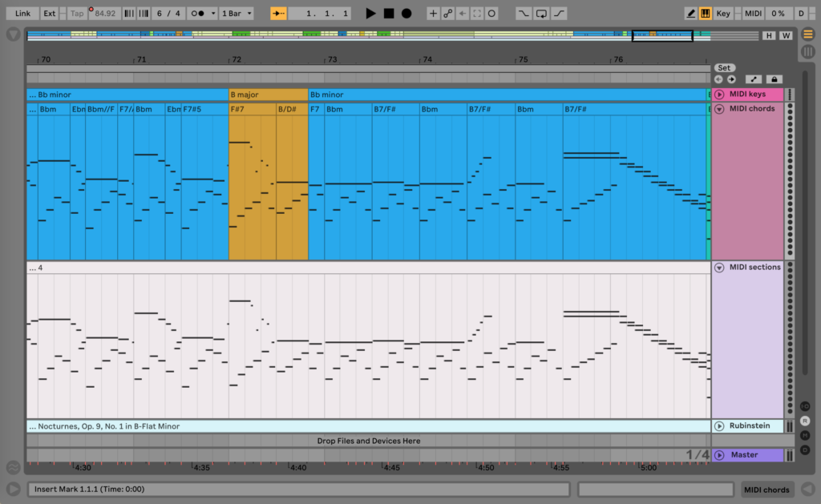Jump to previous locator arrow

pyautogui.click(x=718, y=79)
